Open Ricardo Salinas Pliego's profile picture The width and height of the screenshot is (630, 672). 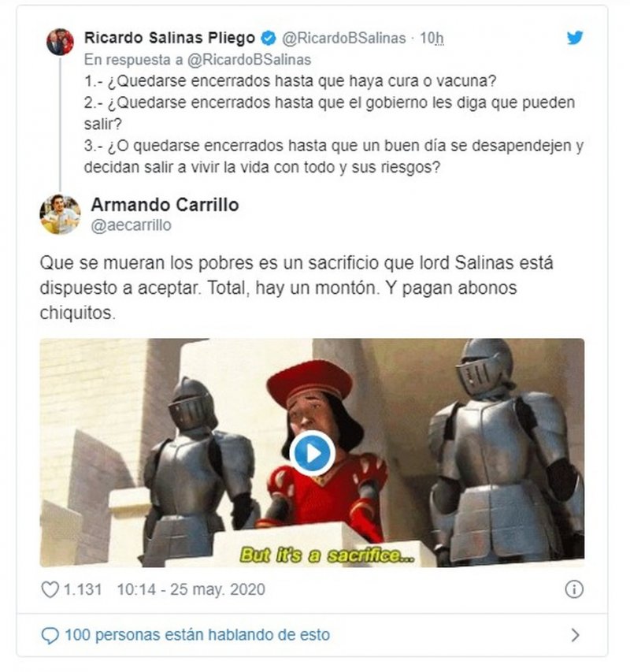click(60, 42)
